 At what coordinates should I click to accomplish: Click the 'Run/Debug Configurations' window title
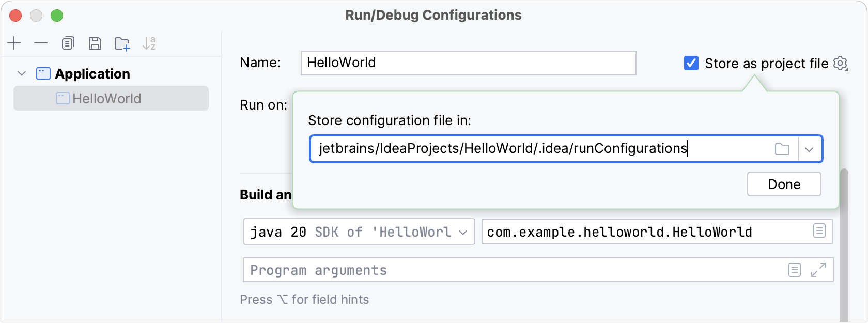[x=433, y=15]
